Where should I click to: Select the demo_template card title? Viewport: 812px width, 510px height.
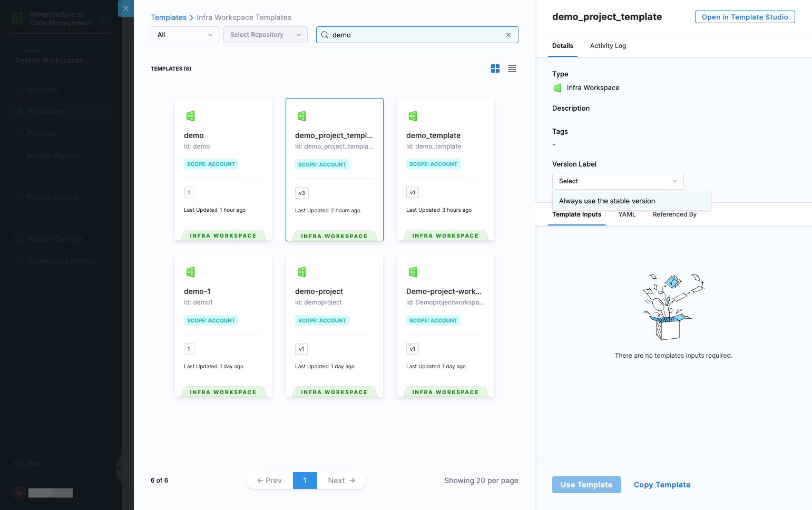tap(433, 135)
